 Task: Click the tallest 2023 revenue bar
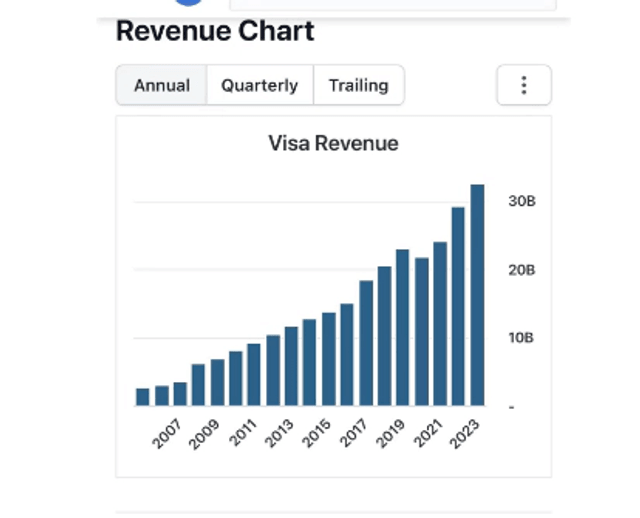click(477, 295)
